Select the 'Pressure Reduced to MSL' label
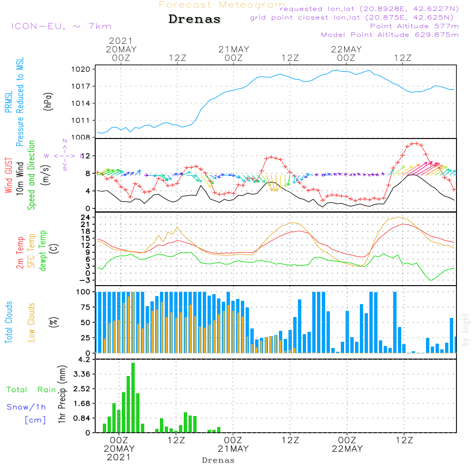 click(20, 102)
